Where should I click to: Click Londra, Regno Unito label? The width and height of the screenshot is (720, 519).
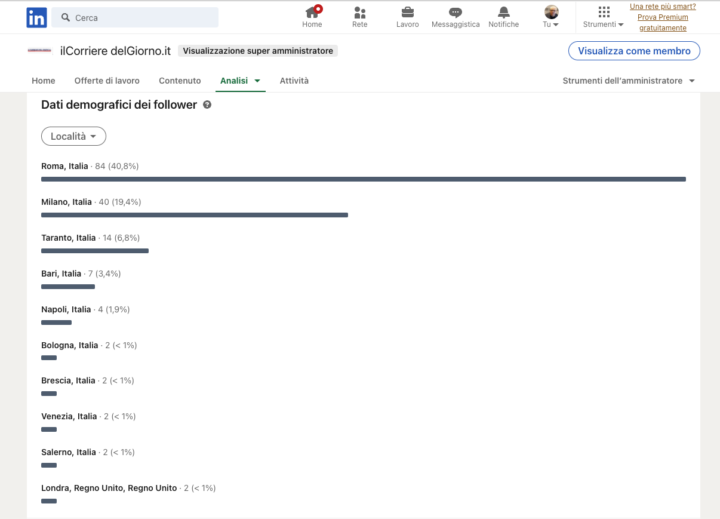[109, 488]
